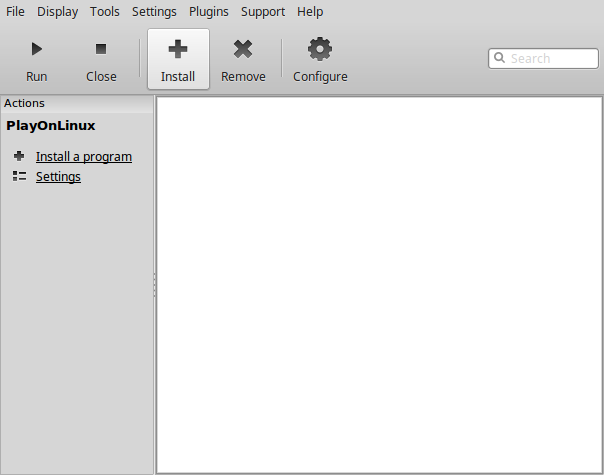Click the Run play icon
This screenshot has height=475, width=604.
tap(37, 49)
